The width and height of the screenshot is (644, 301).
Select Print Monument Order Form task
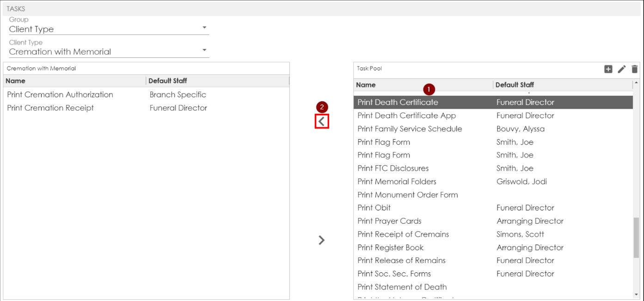[407, 195]
